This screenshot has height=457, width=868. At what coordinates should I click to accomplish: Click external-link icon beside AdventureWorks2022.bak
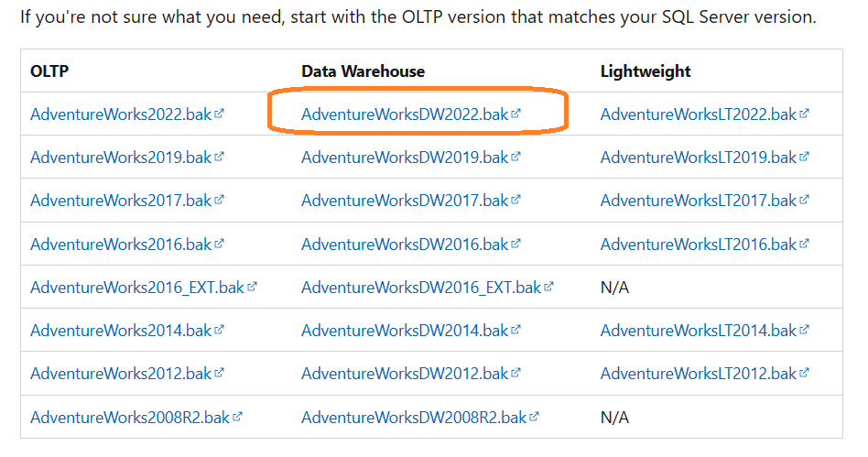pos(220,114)
